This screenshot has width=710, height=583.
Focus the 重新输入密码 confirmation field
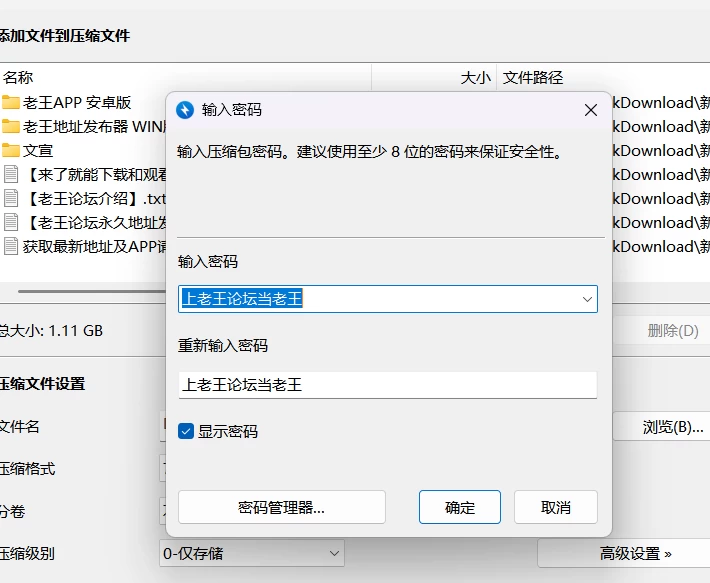388,385
